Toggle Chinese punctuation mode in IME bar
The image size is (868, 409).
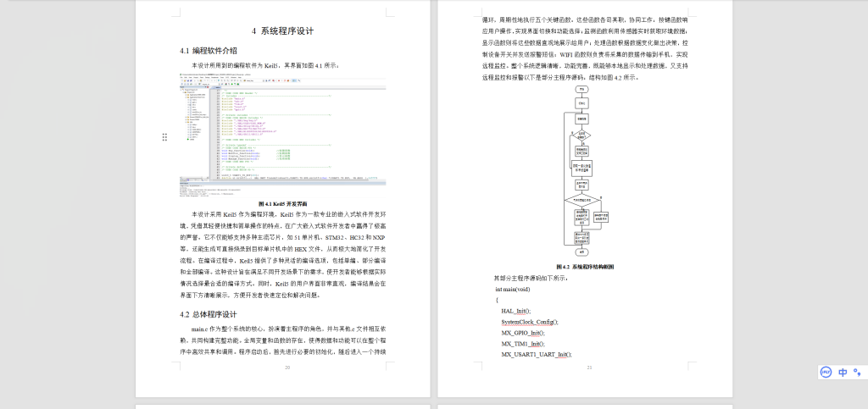click(x=857, y=373)
